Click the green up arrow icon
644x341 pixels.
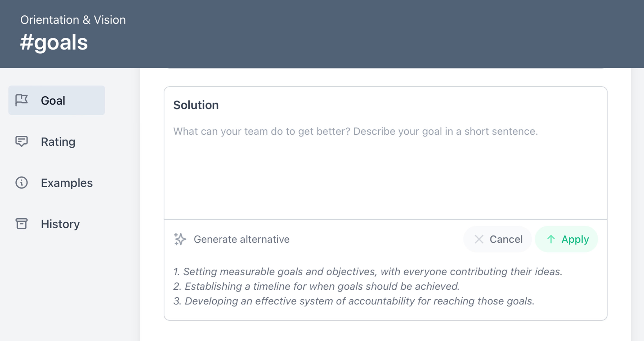[x=551, y=239]
